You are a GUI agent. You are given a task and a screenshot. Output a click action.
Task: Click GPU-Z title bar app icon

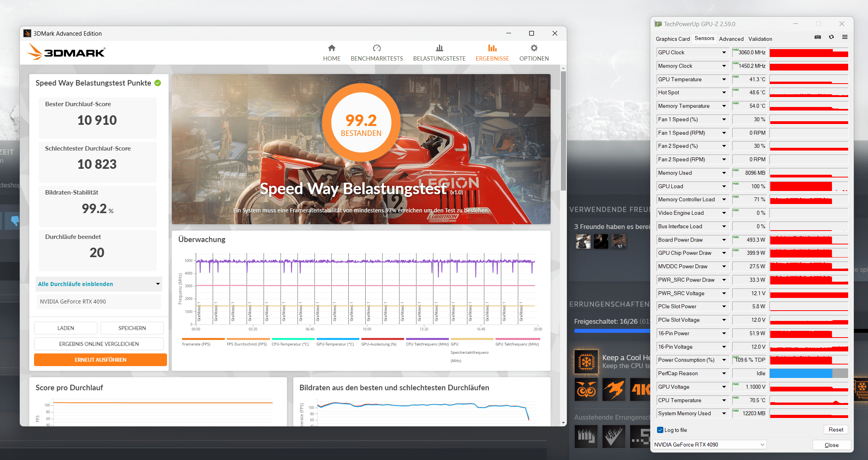pyautogui.click(x=658, y=24)
